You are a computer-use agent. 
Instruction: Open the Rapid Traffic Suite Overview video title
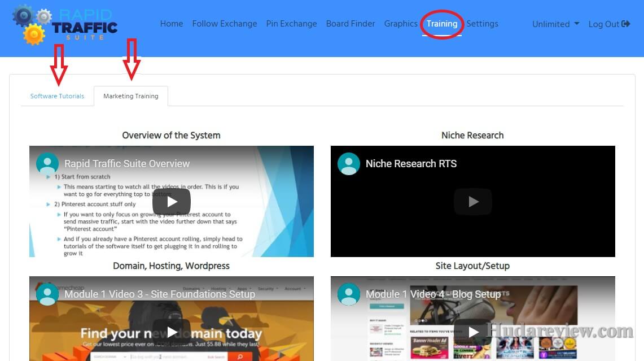tap(127, 164)
